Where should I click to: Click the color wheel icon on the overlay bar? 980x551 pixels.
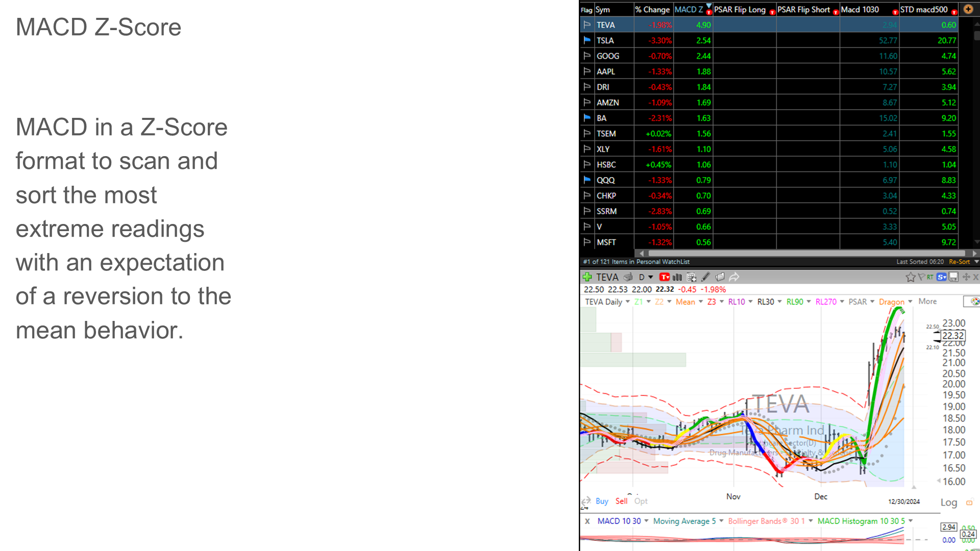[974, 302]
